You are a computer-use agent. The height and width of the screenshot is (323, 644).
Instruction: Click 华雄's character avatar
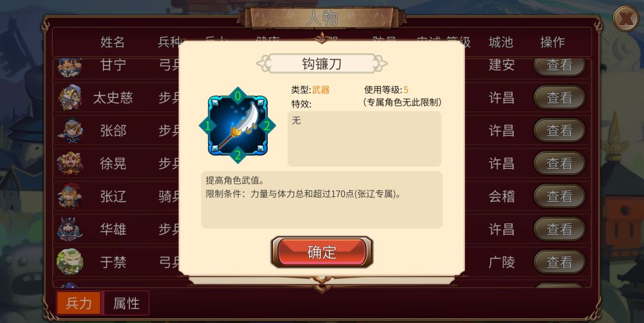(70, 229)
